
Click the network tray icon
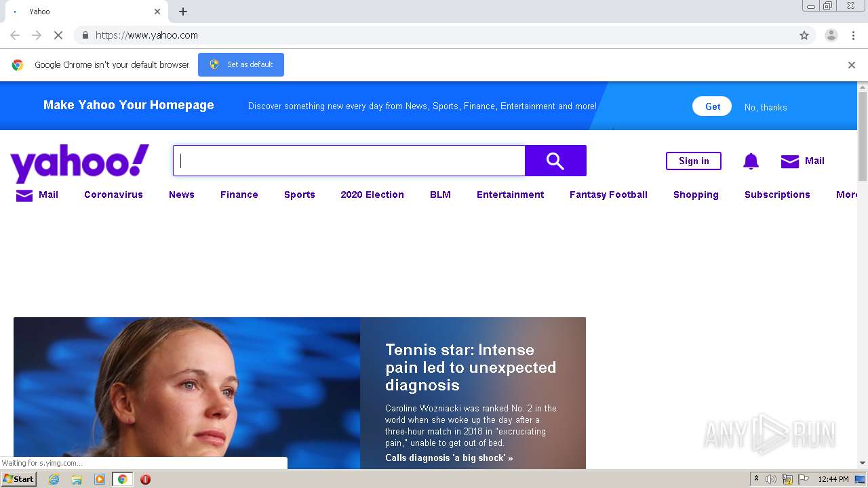click(x=787, y=479)
